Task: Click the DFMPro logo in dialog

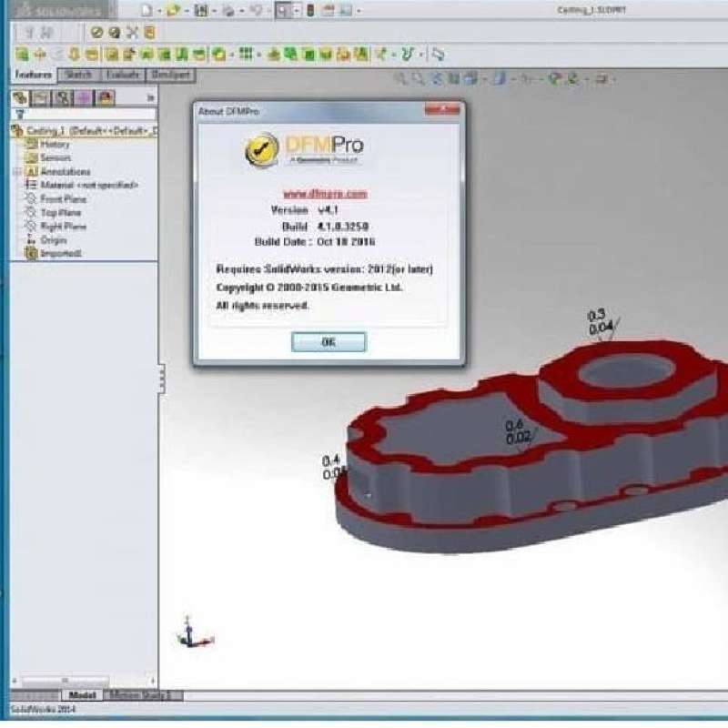Action: (x=305, y=150)
